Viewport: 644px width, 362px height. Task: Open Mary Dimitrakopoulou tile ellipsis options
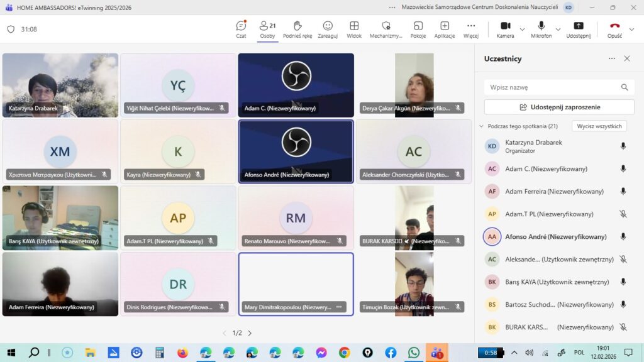click(x=339, y=307)
